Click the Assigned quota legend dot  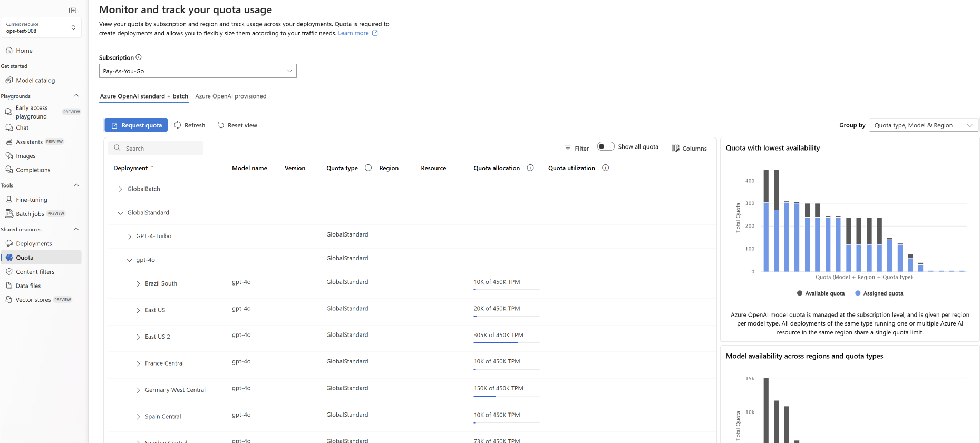point(858,293)
